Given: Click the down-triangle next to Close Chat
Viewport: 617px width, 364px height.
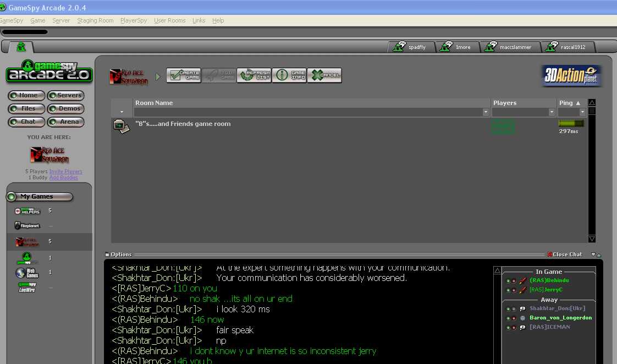Looking at the screenshot, I should pos(593,255).
